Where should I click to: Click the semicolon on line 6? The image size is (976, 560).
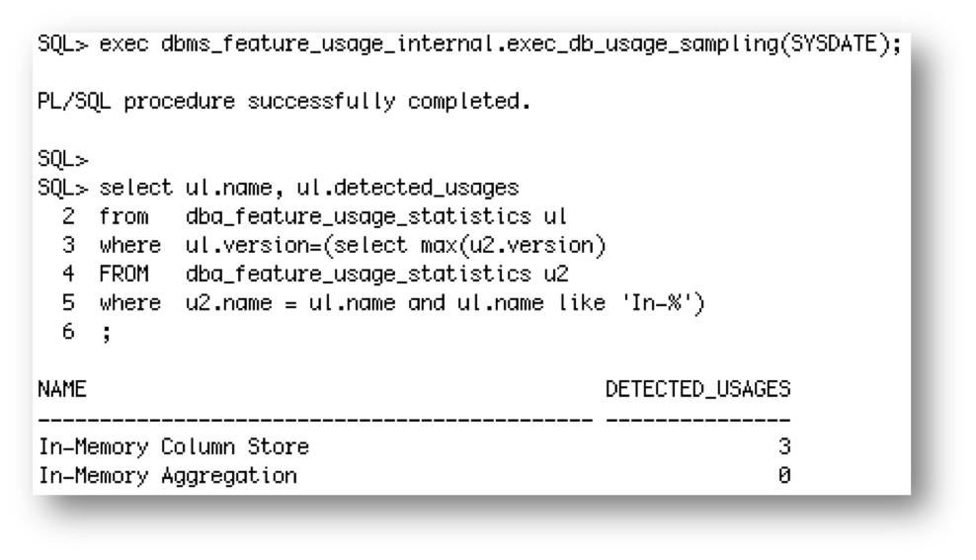point(104,335)
